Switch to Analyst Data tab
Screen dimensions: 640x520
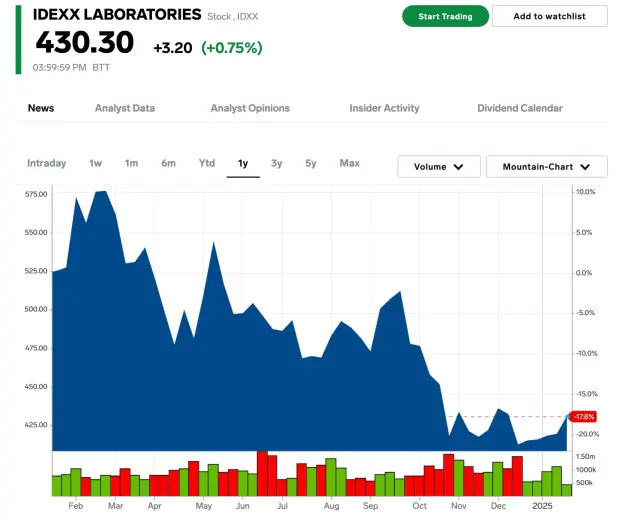pyautogui.click(x=124, y=108)
